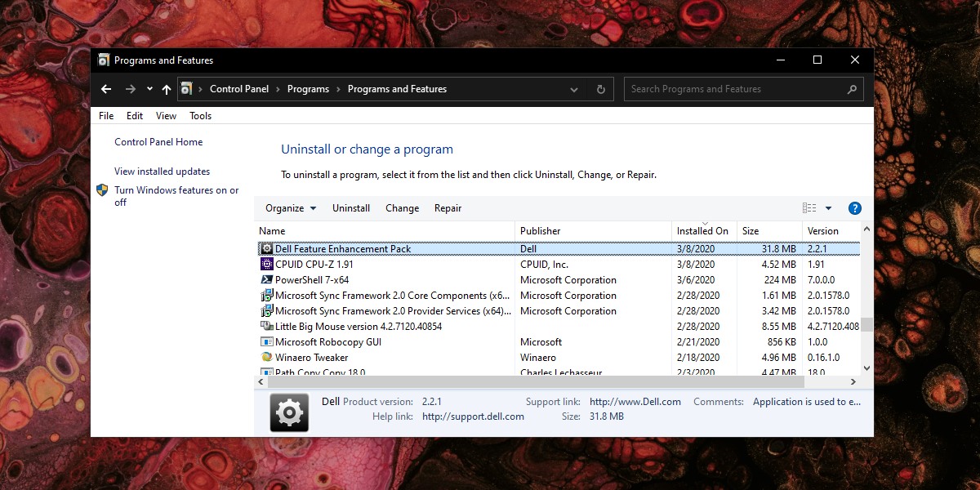Image resolution: width=980 pixels, height=490 pixels.
Task: Open the change view dropdown arrow
Action: coord(828,208)
